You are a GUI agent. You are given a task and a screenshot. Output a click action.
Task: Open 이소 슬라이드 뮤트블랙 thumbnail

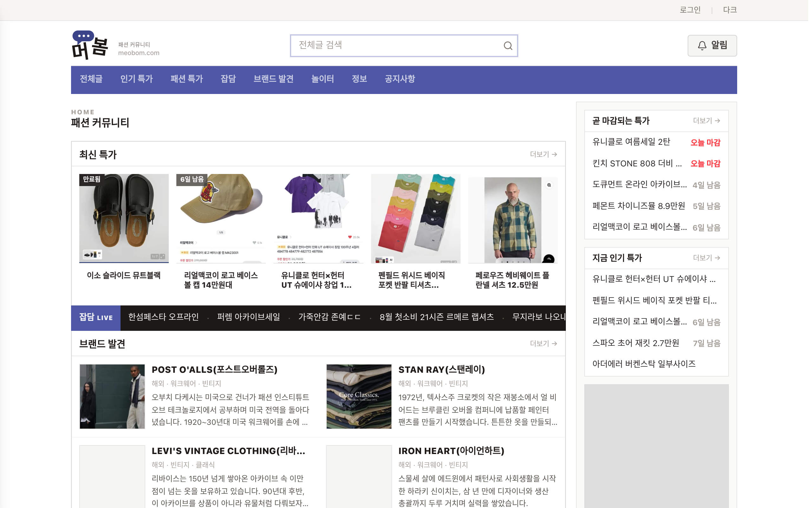pyautogui.click(x=124, y=219)
